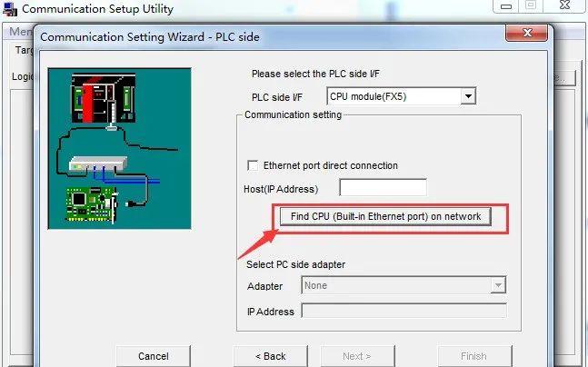Screen dimensions: 588x367
Task: Click the Communication Setup Utility app icon
Action: 10,9
